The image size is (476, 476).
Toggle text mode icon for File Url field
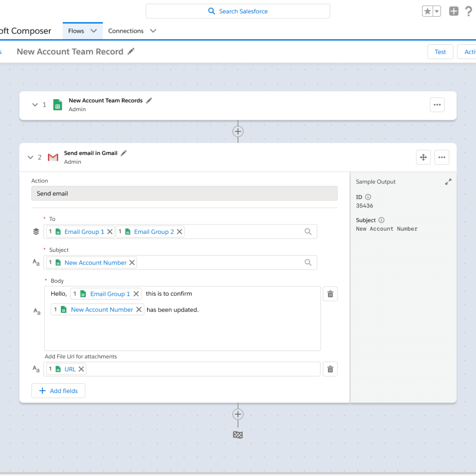(36, 369)
